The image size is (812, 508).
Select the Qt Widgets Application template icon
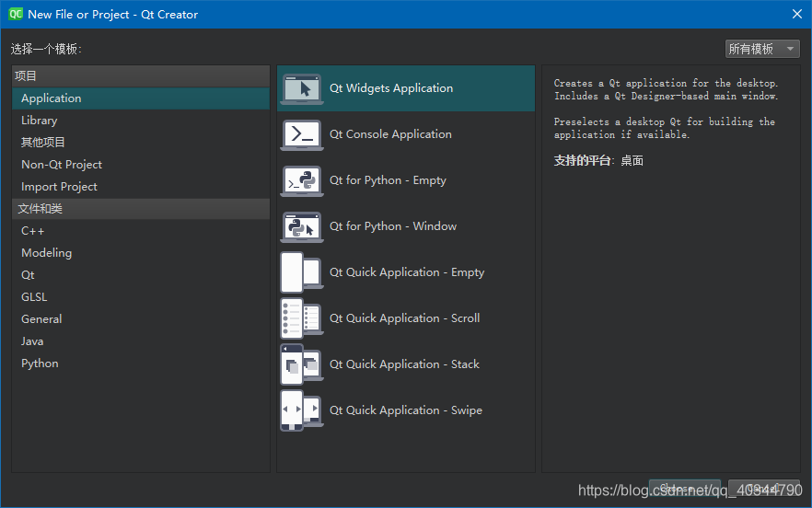pos(302,89)
